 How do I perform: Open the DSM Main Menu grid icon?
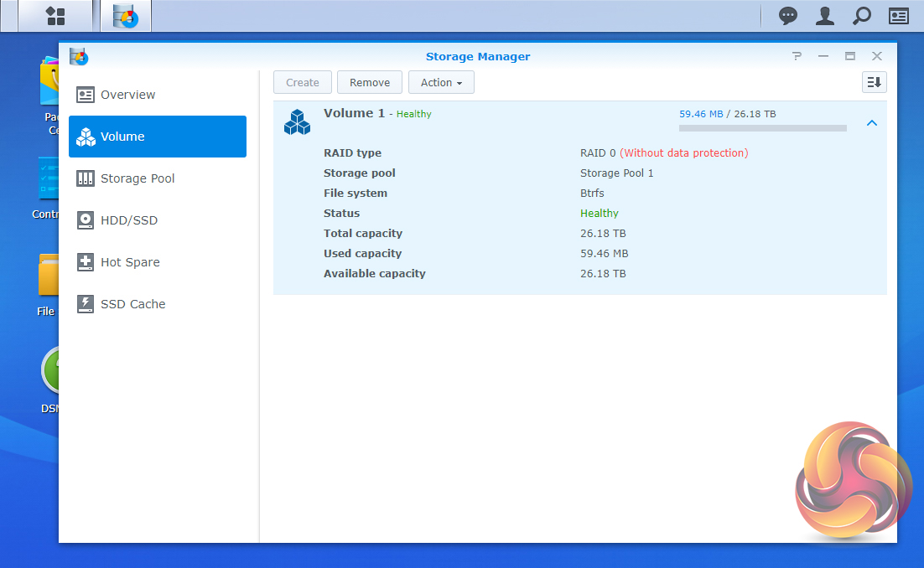click(55, 16)
